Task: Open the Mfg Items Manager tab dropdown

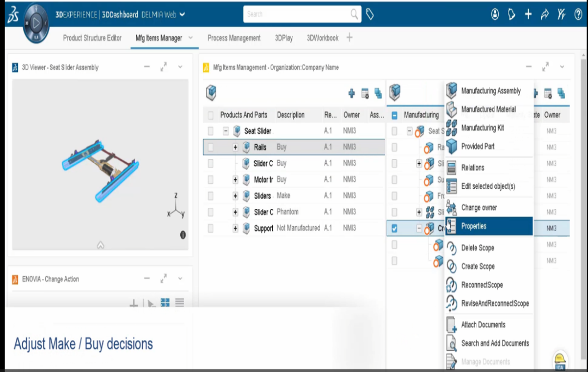Action: point(191,38)
